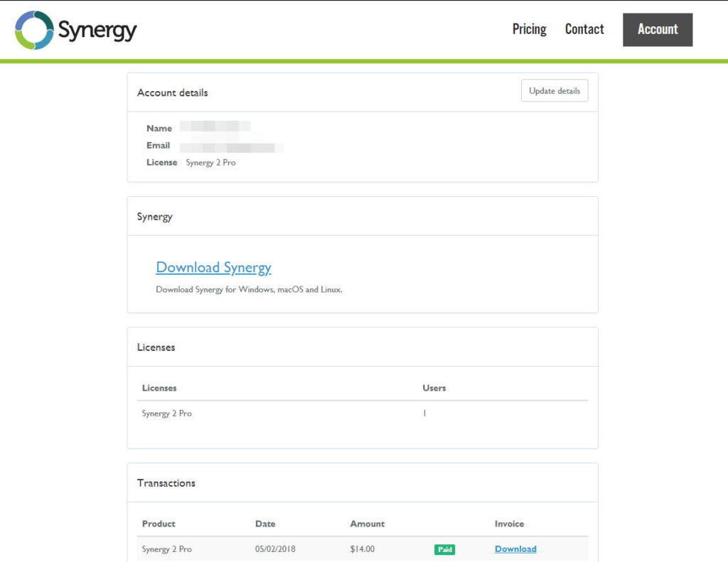Select the $14.00 amount
Screen dimensions: 728x562
click(362, 549)
